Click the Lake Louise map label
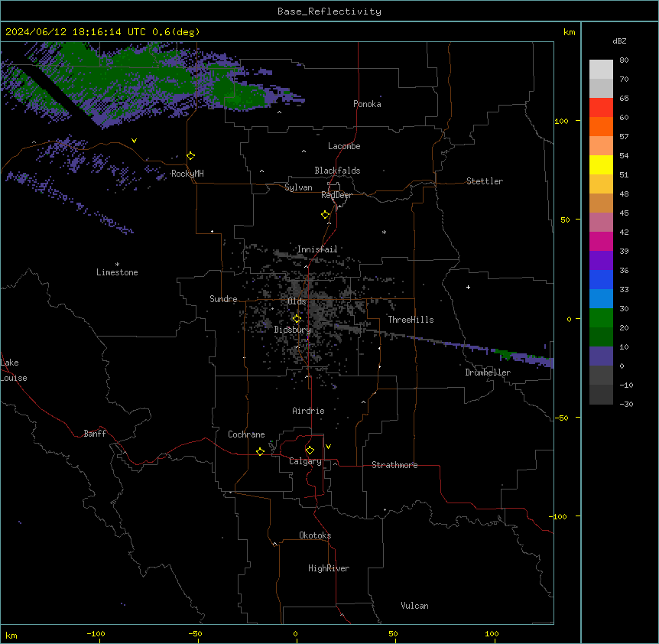The height and width of the screenshot is (644, 659). click(14, 370)
